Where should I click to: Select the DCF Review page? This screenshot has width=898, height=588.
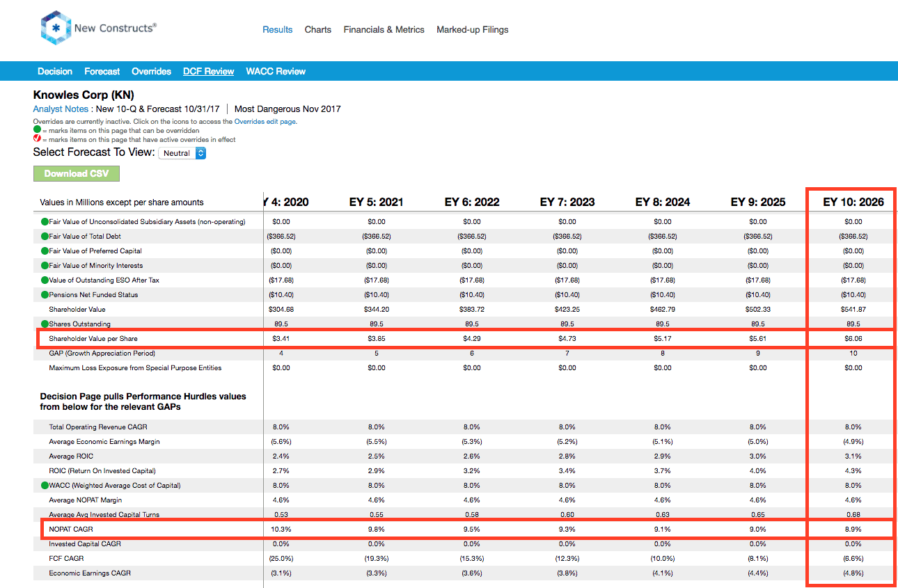209,71
